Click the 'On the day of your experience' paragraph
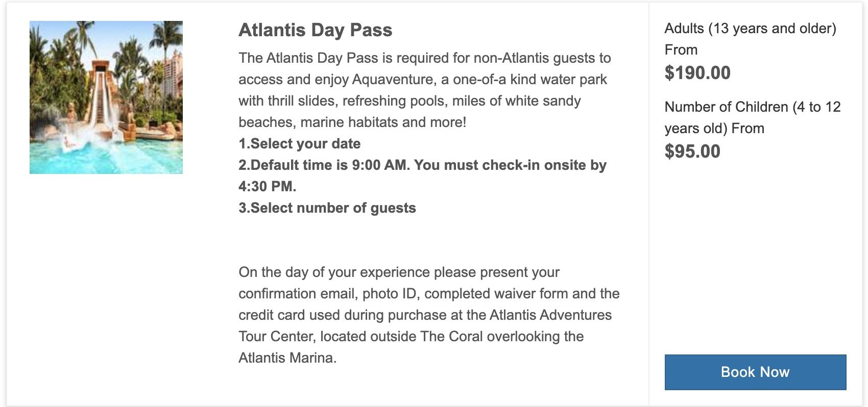Screen dimensions: 868x407 tap(429, 315)
